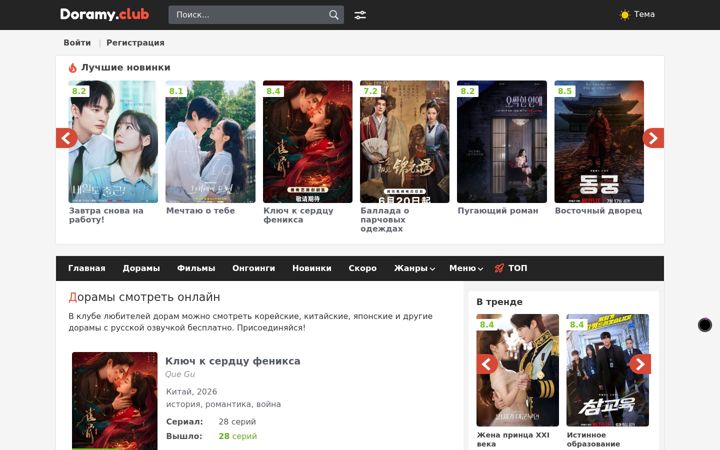
Task: Click the Мечтаю о тебе title
Action: click(x=200, y=211)
